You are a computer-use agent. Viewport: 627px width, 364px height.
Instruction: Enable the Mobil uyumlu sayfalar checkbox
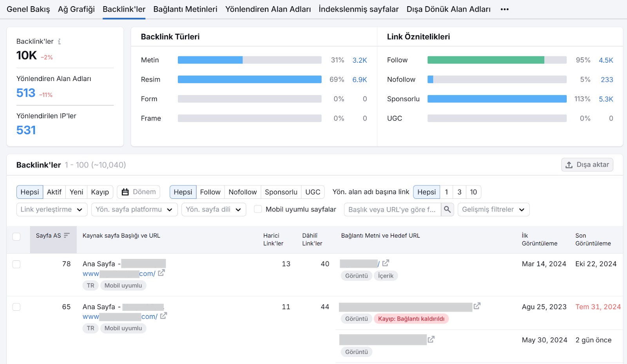258,209
